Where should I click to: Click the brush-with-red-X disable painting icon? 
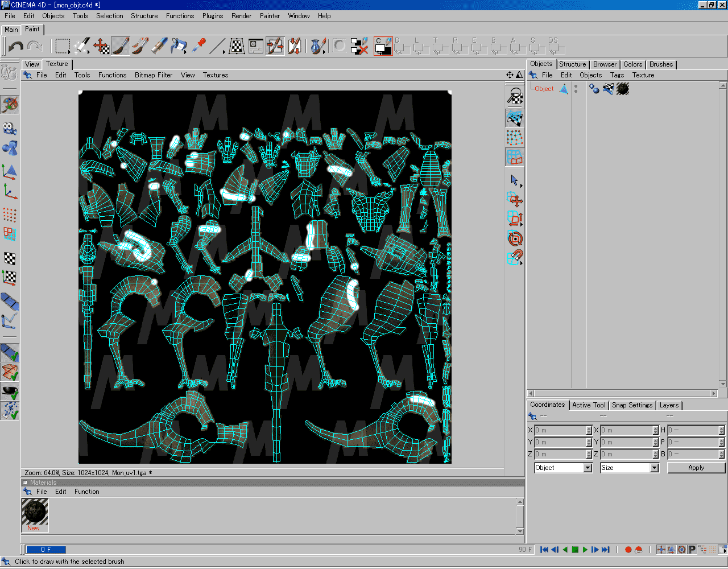[x=359, y=46]
